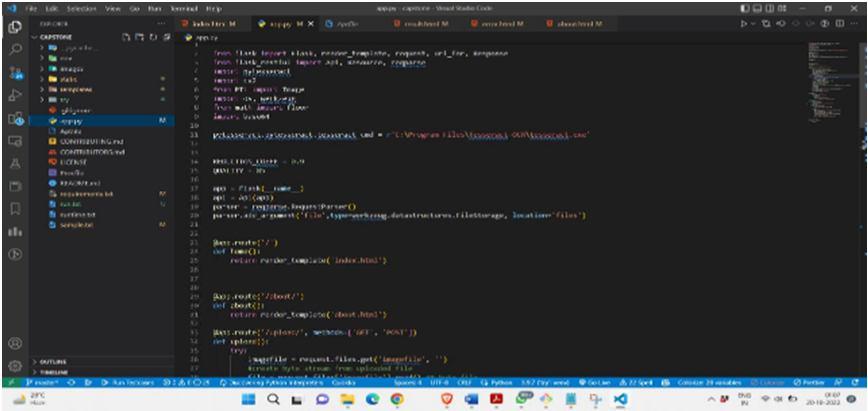Open Google Chrome from the taskbar
868x411 pixels.
pos(396,399)
